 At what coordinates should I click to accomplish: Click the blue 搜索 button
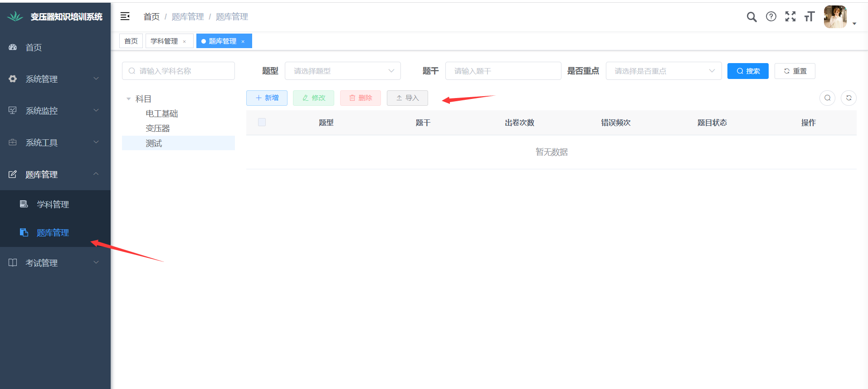(748, 71)
